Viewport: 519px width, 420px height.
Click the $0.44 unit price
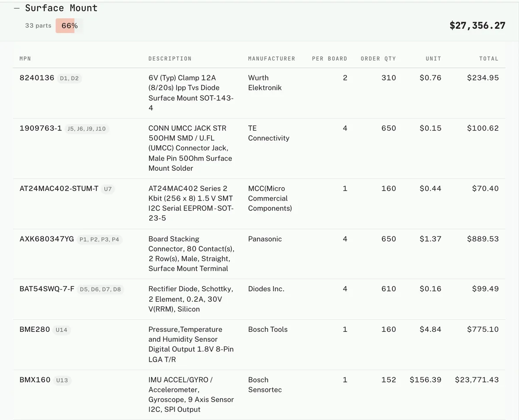(x=430, y=188)
